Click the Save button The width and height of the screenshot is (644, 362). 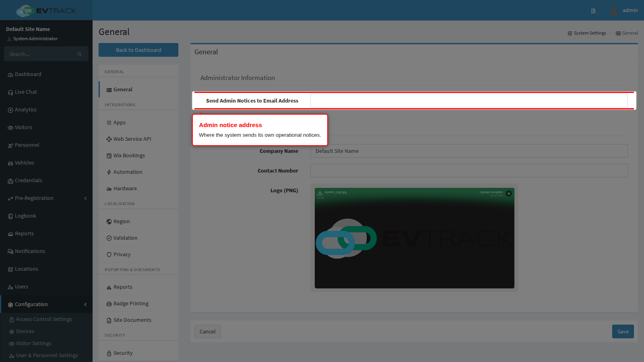tap(623, 331)
